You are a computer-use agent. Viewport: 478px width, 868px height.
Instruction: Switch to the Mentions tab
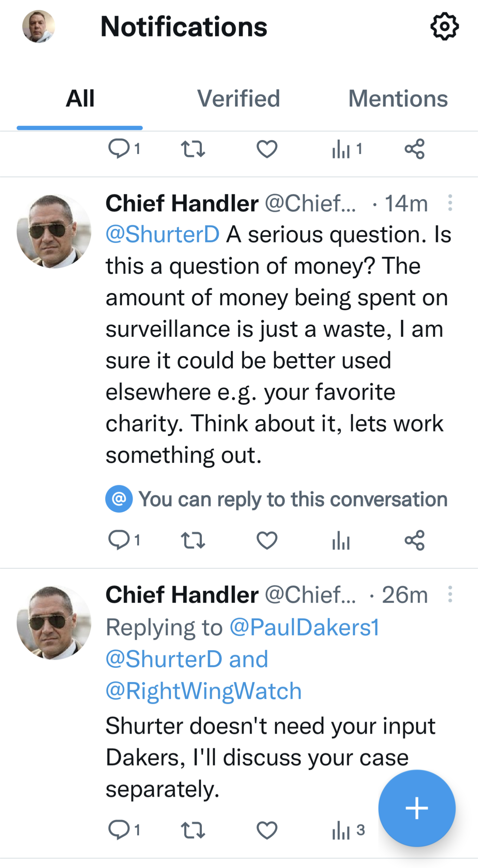pyautogui.click(x=398, y=99)
